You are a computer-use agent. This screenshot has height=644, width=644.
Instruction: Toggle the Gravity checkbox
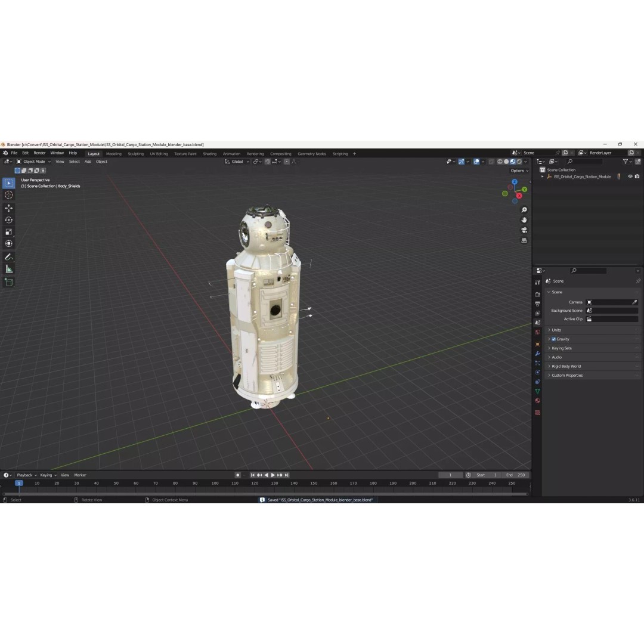tap(553, 339)
